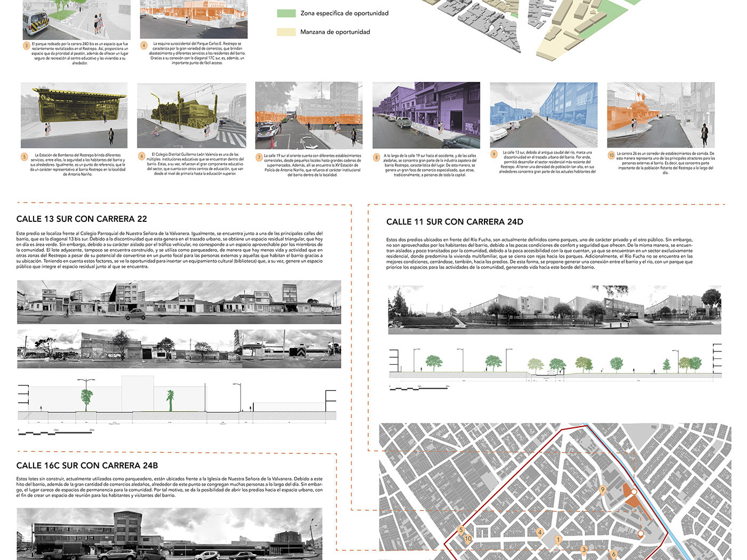This screenshot has height=560, width=747.
Task: Click paragraph starting 'Estos dos predios ubicados'
Action: [539, 253]
